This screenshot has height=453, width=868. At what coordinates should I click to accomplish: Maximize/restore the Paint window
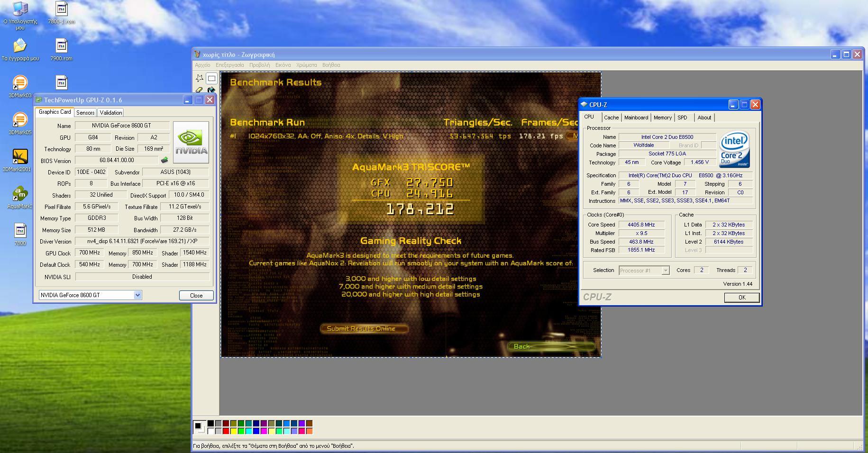846,54
